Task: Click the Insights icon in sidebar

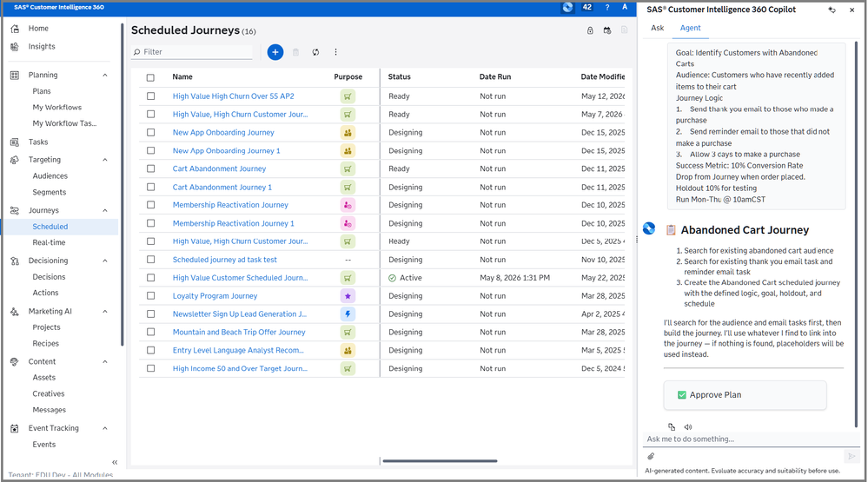Action: [x=15, y=47]
